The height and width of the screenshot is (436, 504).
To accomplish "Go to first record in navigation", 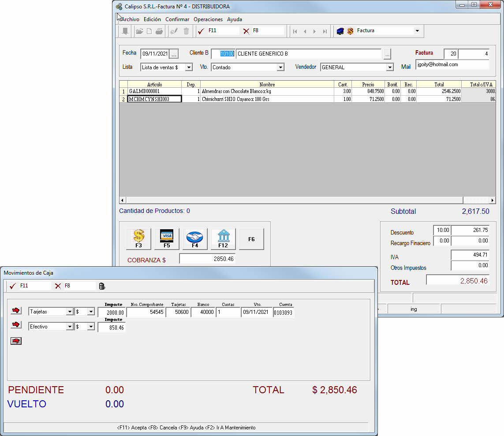I will tap(295, 31).
